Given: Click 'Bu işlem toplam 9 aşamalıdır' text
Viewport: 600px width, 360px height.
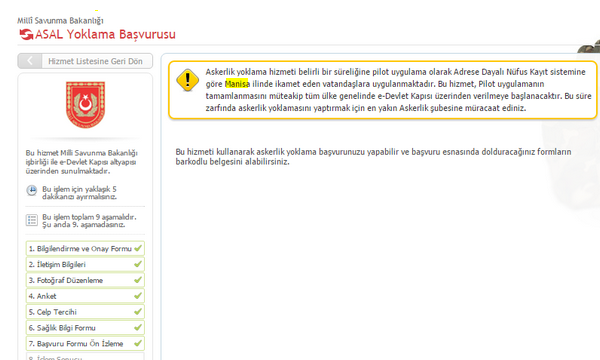Looking at the screenshot, I should click(x=89, y=221).
